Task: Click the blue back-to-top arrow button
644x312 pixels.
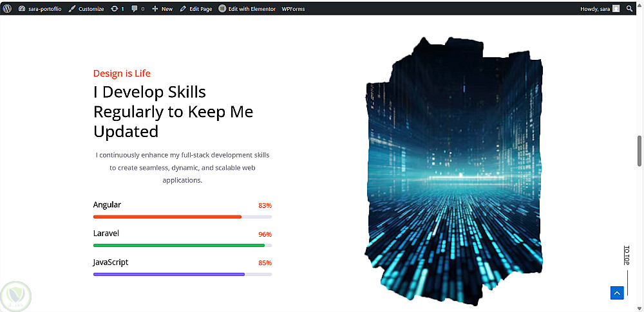Action: tap(617, 293)
